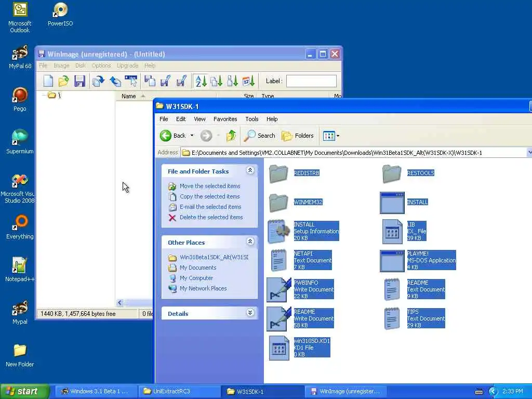Create a new image in WinImage toolbar
This screenshot has height=399, width=532.
[x=48, y=81]
